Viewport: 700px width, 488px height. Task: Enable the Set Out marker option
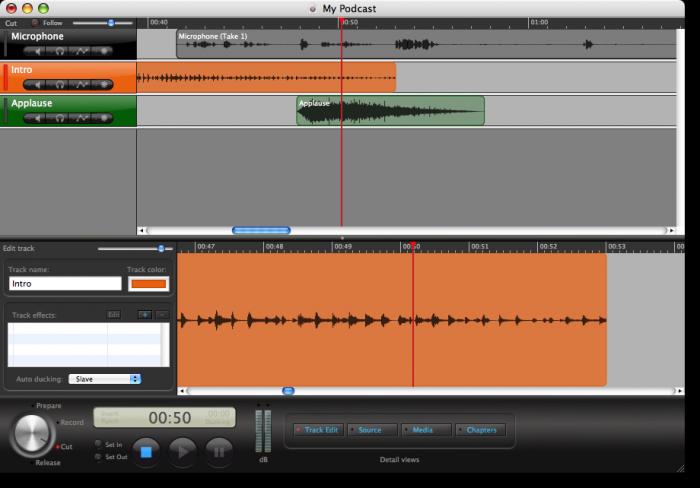pyautogui.click(x=98, y=457)
